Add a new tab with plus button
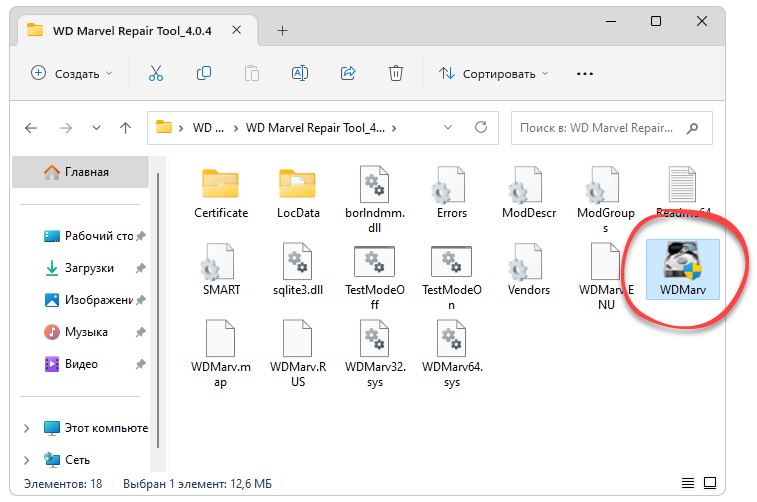This screenshot has height=502, width=757. point(282,30)
